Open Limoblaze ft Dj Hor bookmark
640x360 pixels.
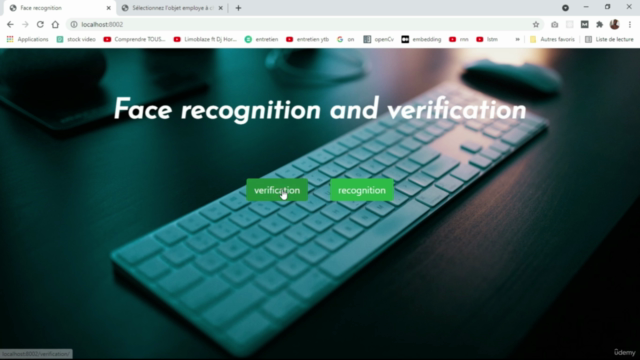(205, 39)
